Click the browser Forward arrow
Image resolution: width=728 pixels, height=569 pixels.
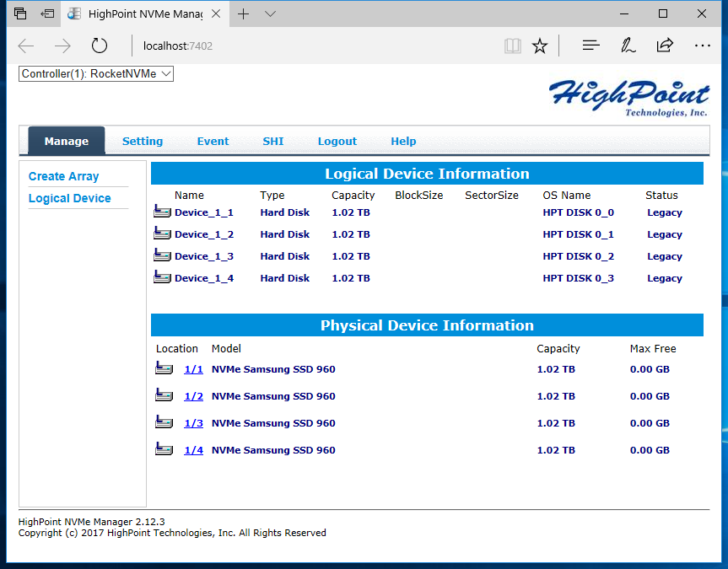pyautogui.click(x=62, y=46)
